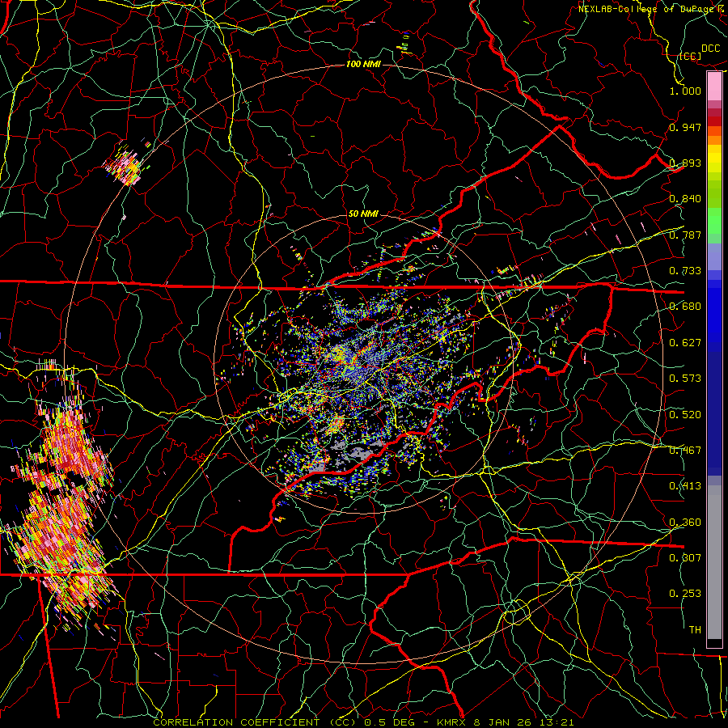Select the 1.000 legend value
This screenshot has width=728, height=728.
[685, 91]
